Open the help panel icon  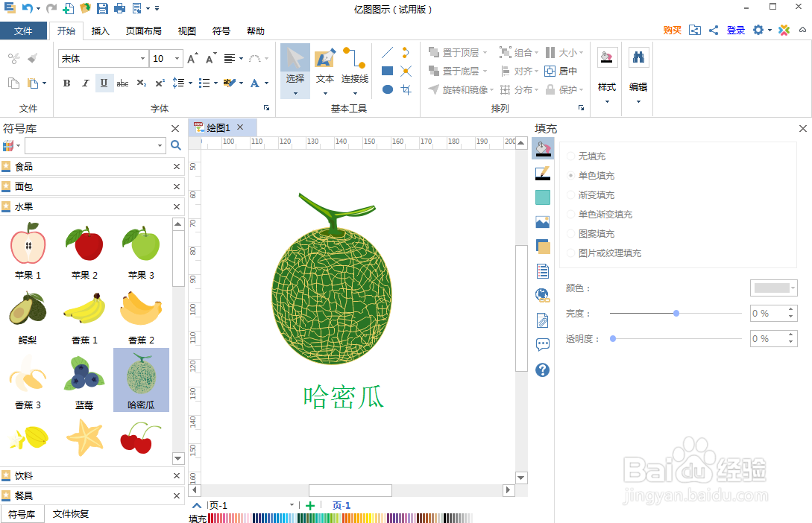coord(542,370)
